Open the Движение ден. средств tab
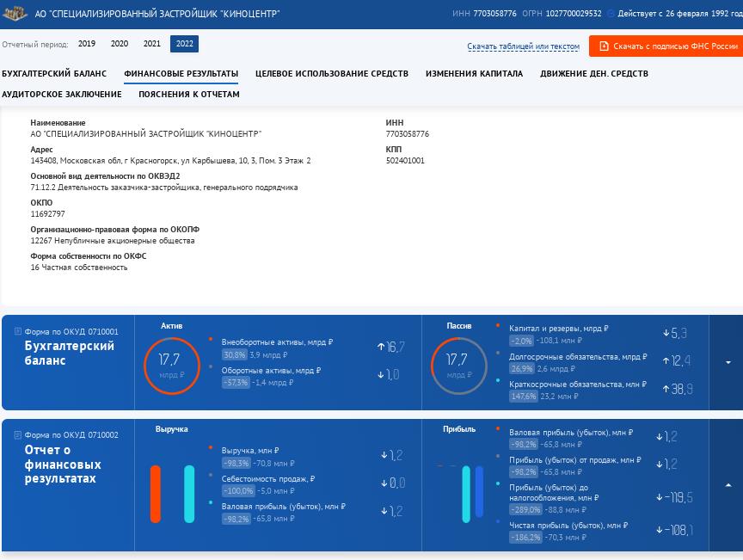This screenshot has height=560, width=743. 594,73
